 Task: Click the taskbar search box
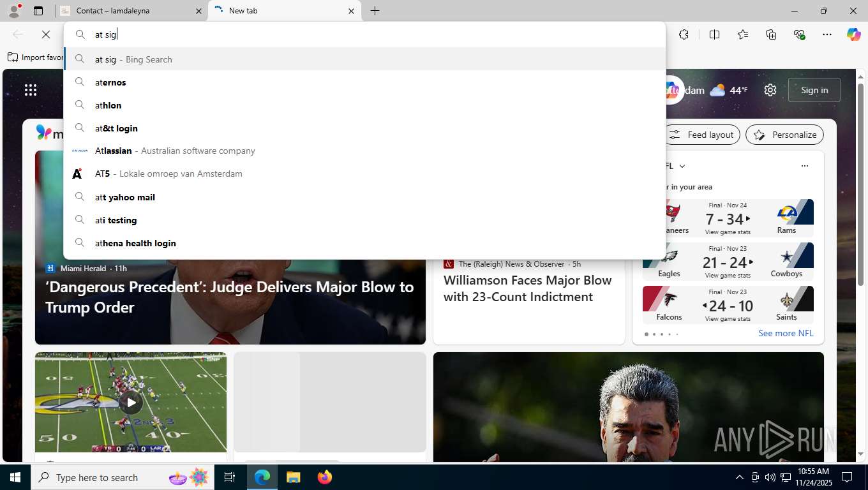coord(121,477)
